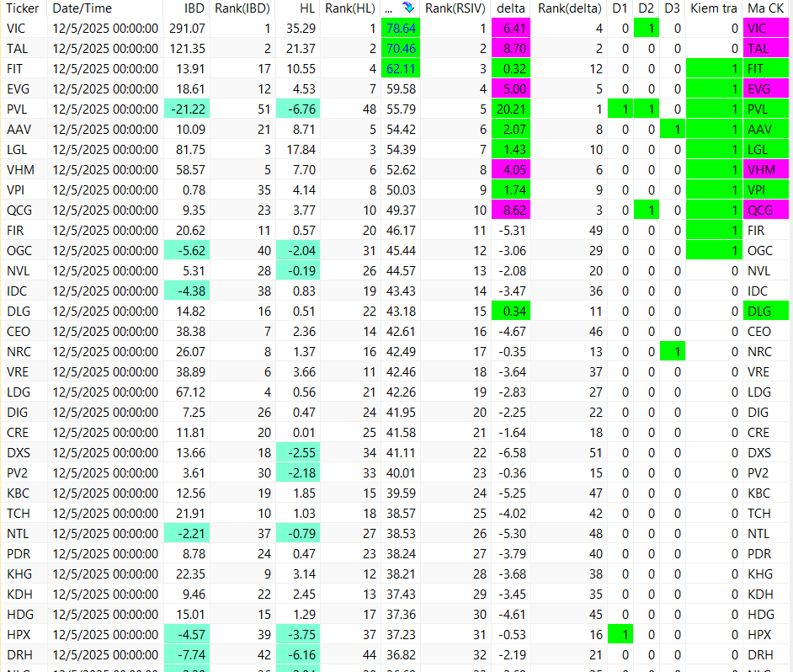Click the green D1 cell in PVL row

pos(620,109)
